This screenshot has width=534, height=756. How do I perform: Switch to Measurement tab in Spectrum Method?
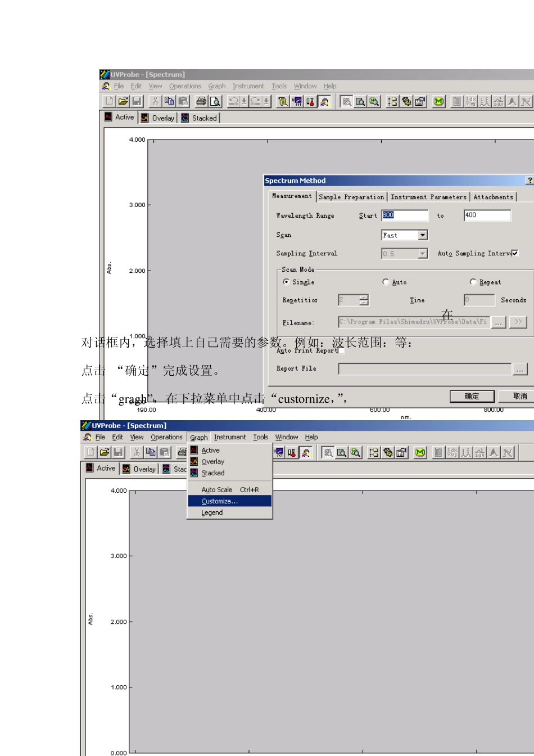[x=292, y=196]
